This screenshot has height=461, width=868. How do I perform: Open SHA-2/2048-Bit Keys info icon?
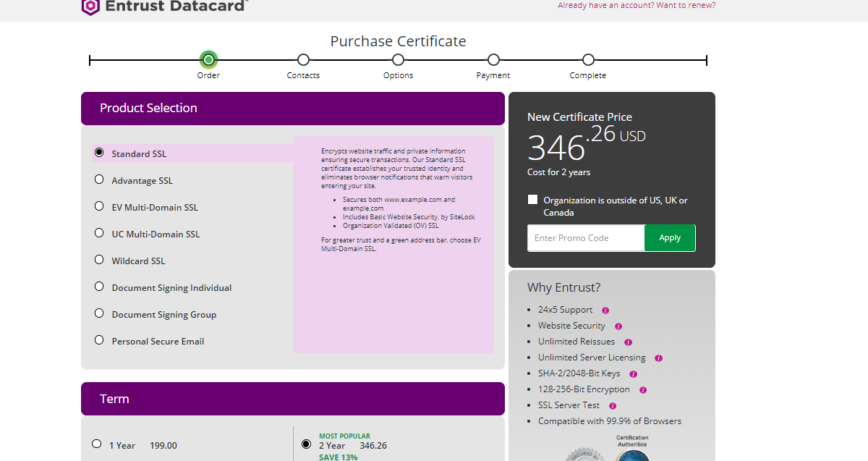(x=632, y=373)
